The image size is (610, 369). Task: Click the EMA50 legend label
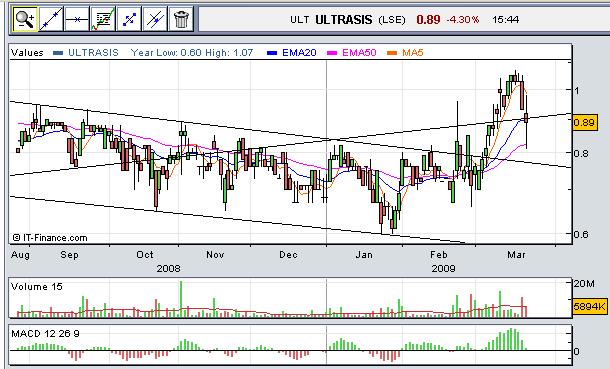(359, 53)
